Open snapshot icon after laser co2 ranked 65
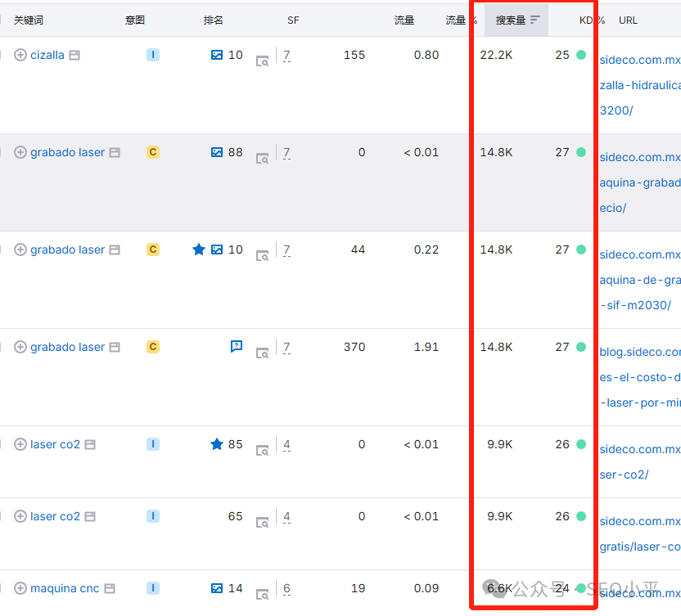Image resolution: width=681 pixels, height=616 pixels. point(90,516)
